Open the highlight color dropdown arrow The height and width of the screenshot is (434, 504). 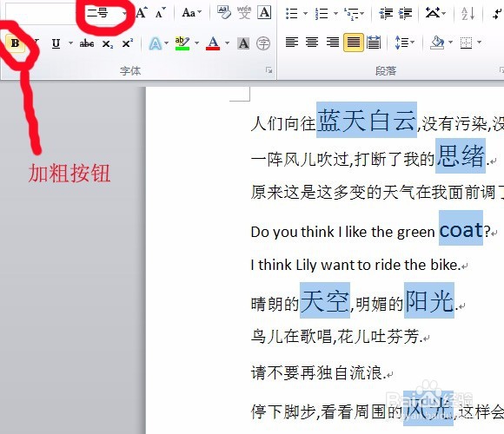pyautogui.click(x=196, y=43)
